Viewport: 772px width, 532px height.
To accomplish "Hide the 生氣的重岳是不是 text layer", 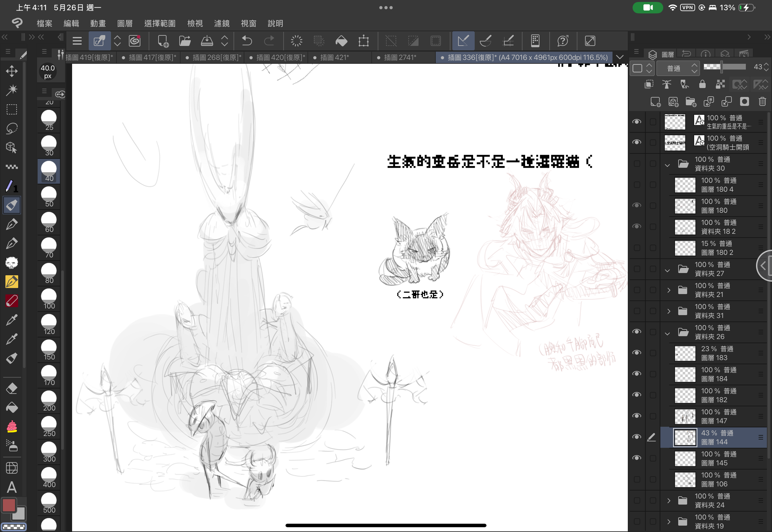I will (x=637, y=122).
